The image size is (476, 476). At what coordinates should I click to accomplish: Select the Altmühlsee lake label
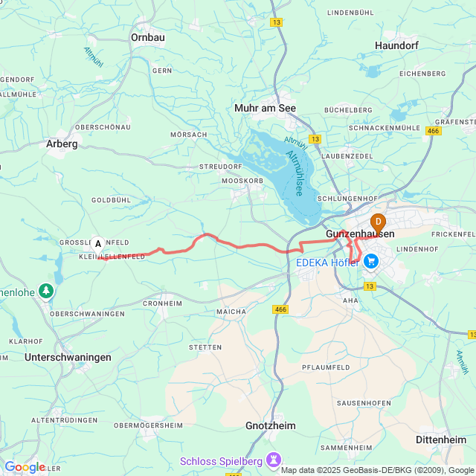click(x=295, y=173)
